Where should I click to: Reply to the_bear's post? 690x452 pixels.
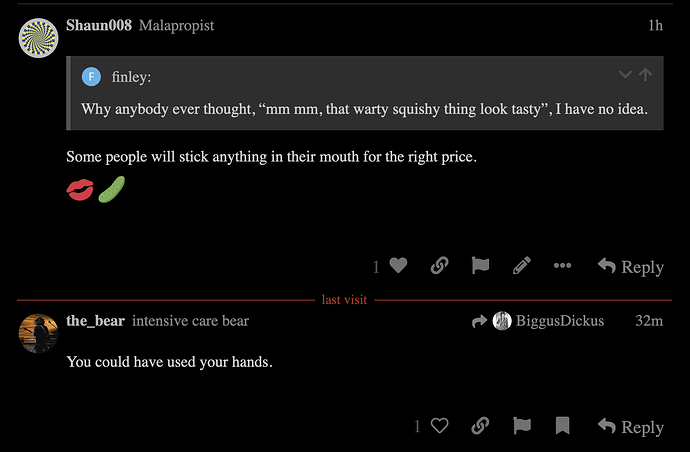click(631, 426)
